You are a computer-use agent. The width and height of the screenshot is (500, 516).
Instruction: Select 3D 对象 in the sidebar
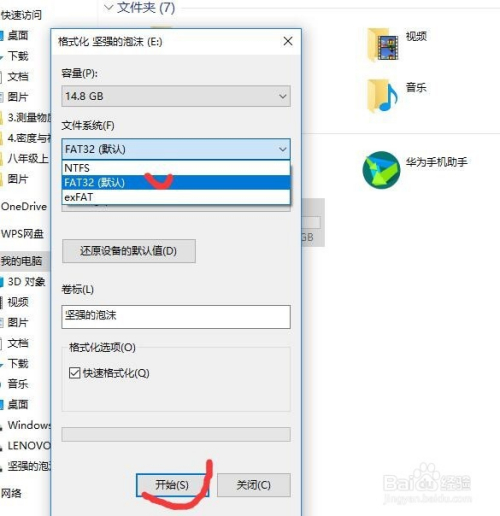tap(26, 282)
